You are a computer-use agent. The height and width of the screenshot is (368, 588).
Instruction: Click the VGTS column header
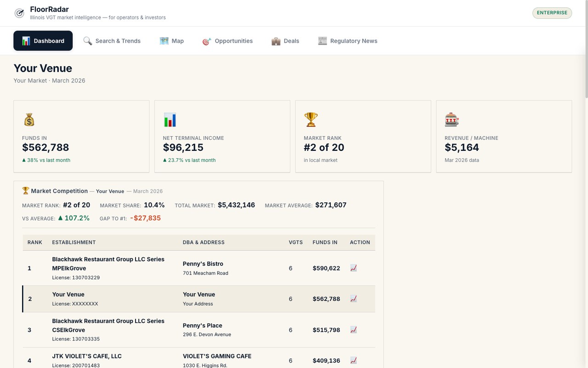pyautogui.click(x=296, y=242)
